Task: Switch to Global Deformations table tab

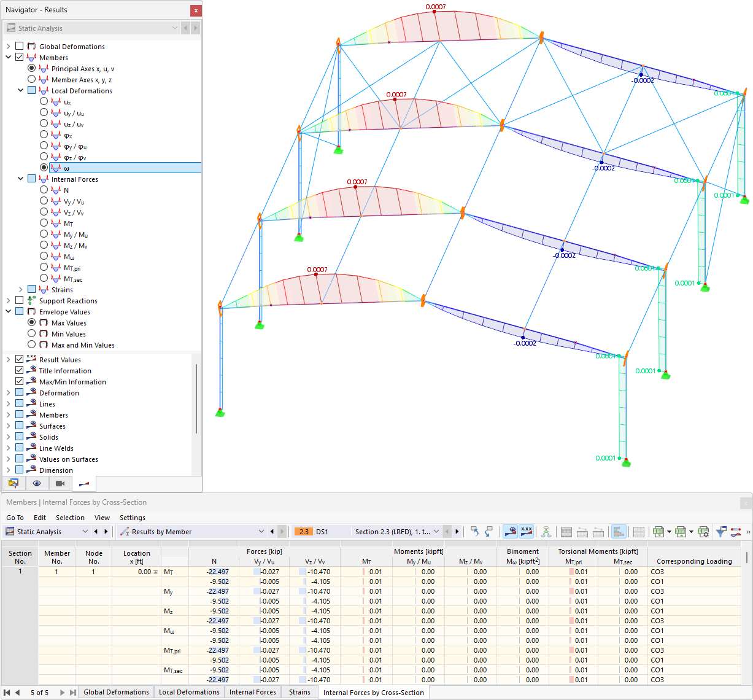Action: (x=117, y=693)
